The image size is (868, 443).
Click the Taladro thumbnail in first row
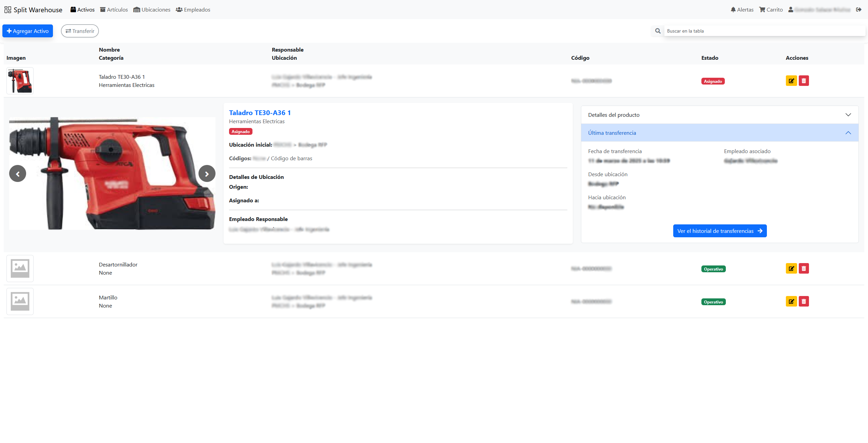pos(20,81)
